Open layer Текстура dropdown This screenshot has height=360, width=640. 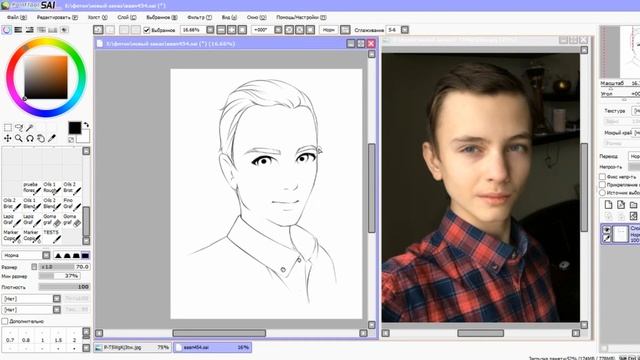tap(636, 111)
